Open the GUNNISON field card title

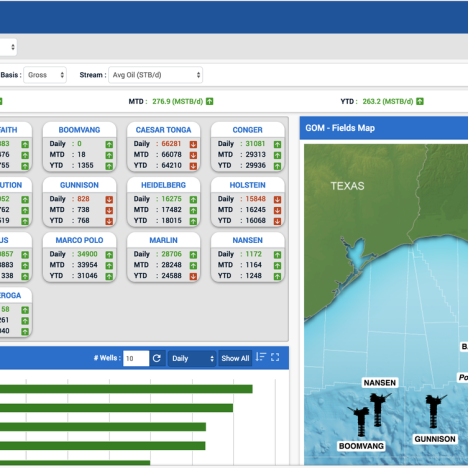[x=79, y=185]
